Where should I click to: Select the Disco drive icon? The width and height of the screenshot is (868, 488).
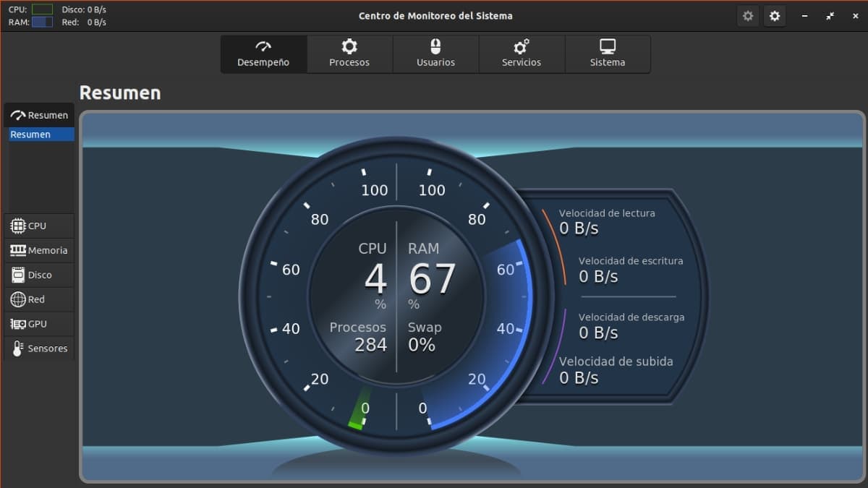click(18, 275)
